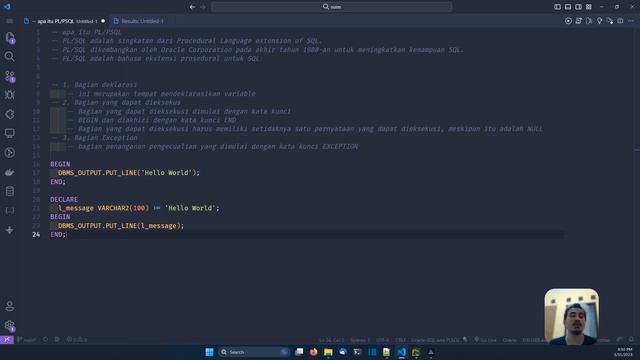Image resolution: width=640 pixels, height=360 pixels.
Task: Toggle the secondary sidebar layout icon
Action: tap(578, 7)
